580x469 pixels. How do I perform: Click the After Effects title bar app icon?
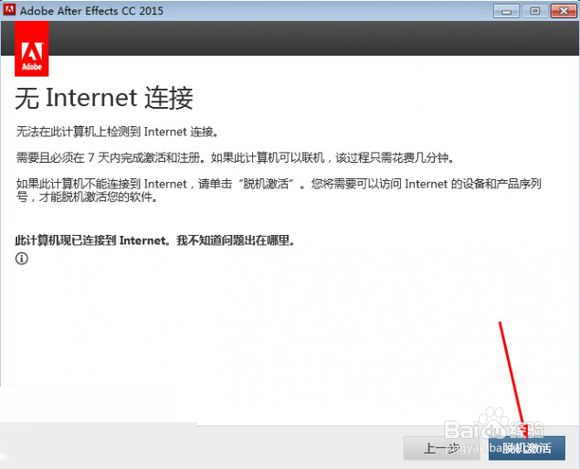coord(9,10)
